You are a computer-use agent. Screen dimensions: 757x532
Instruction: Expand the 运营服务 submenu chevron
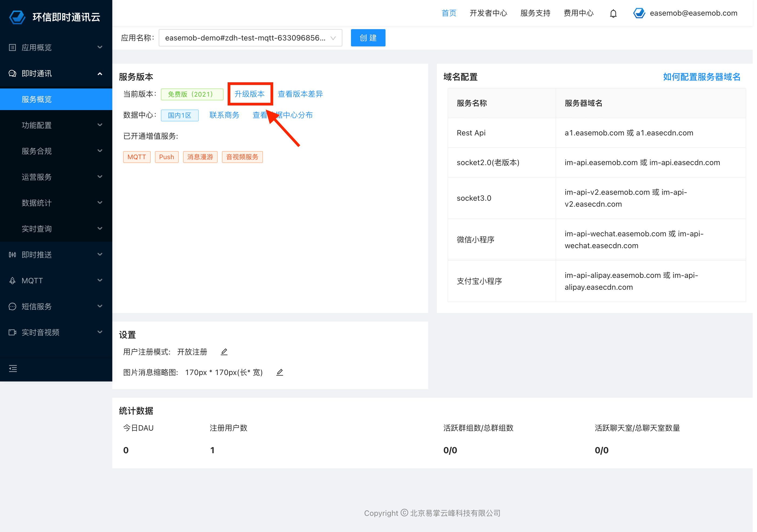[100, 177]
